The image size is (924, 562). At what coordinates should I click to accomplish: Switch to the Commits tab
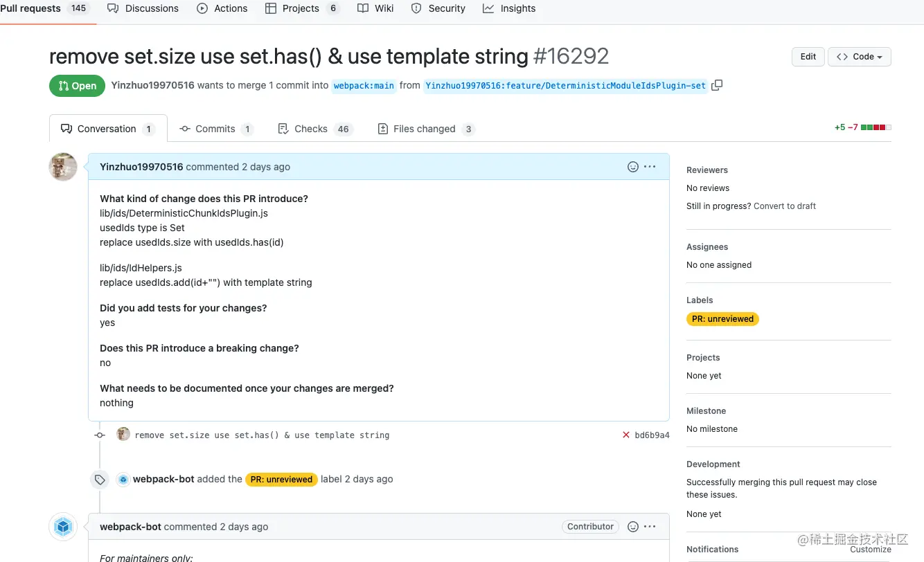coord(215,129)
